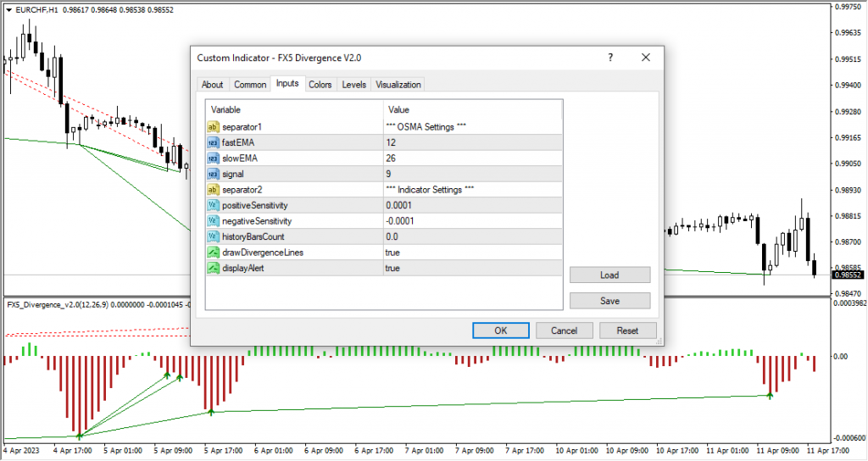868x461 pixels.
Task: Click the positiveSensitivity double type icon
Action: tap(214, 205)
